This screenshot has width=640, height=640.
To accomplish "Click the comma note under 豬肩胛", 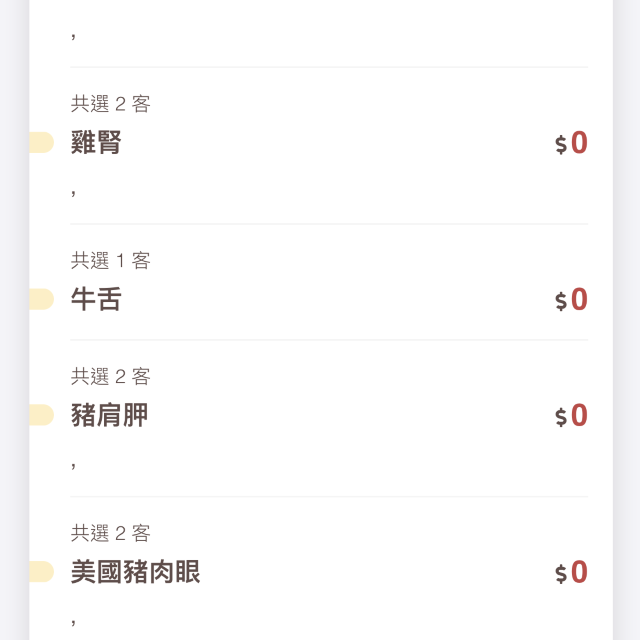I will [74, 464].
